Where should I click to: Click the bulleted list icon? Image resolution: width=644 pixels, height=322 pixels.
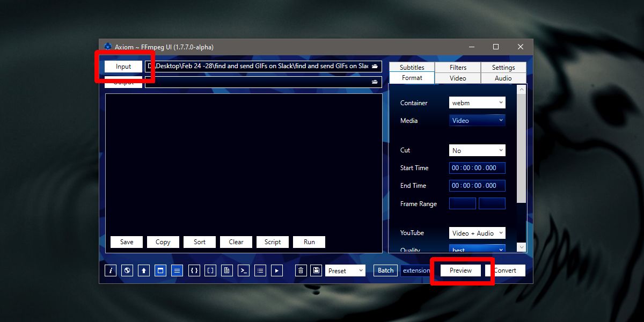pyautogui.click(x=260, y=270)
